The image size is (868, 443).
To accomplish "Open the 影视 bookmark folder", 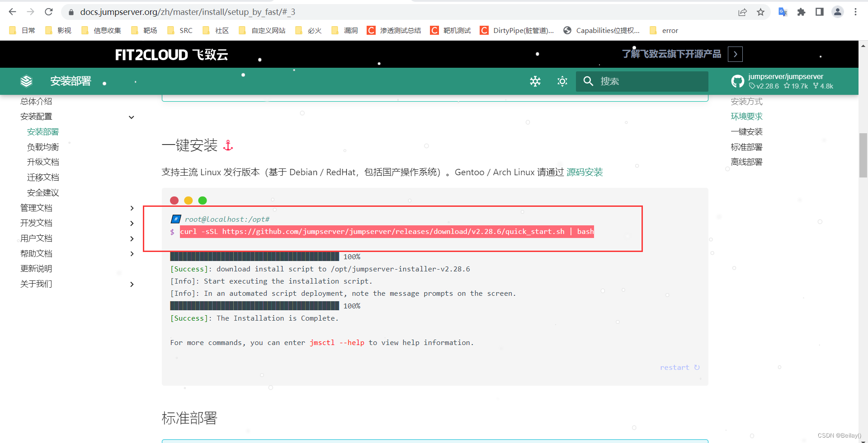I will [x=58, y=30].
